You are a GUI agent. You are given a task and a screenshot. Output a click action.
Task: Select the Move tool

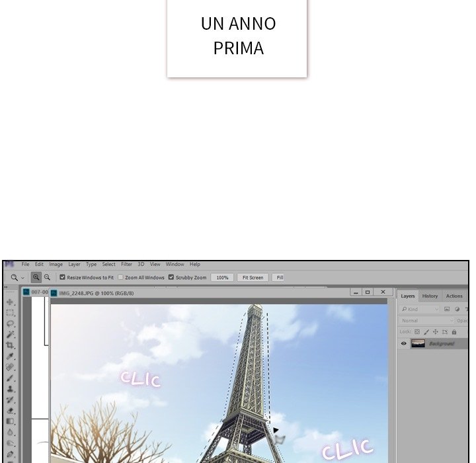tap(10, 302)
